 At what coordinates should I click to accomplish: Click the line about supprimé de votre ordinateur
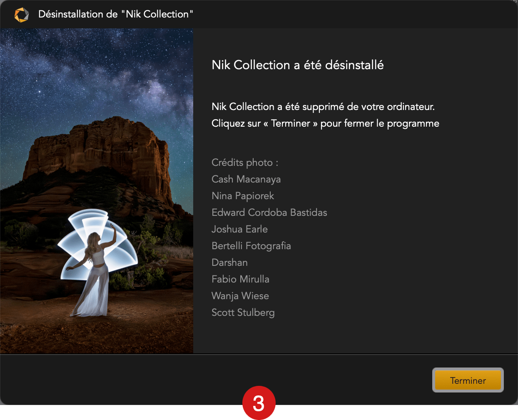323,107
